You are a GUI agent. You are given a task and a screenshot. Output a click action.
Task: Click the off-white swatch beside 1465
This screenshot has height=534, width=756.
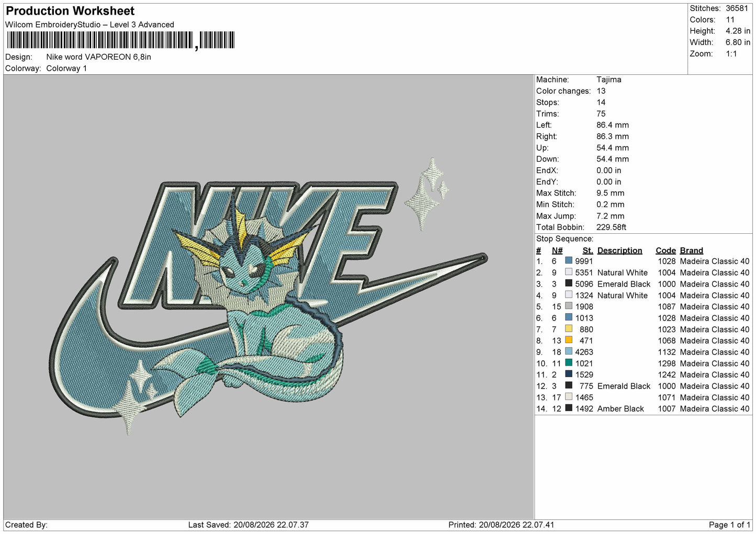(569, 396)
